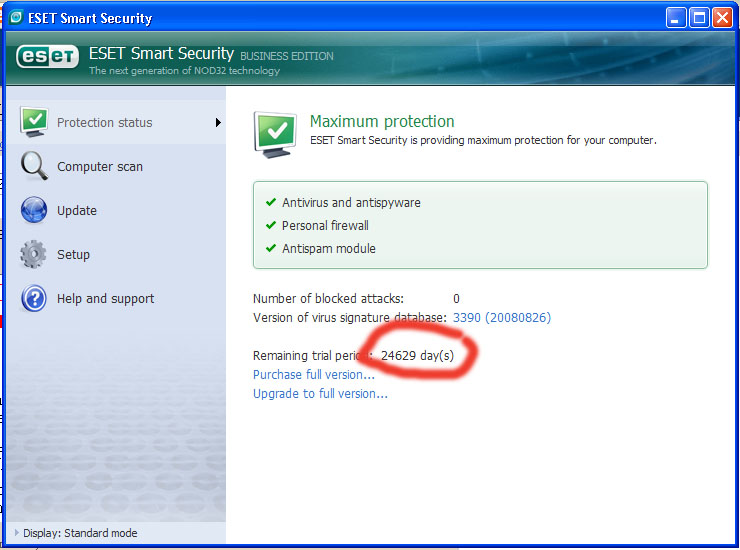
Task: Click the Help and support question icon
Action: click(34, 298)
